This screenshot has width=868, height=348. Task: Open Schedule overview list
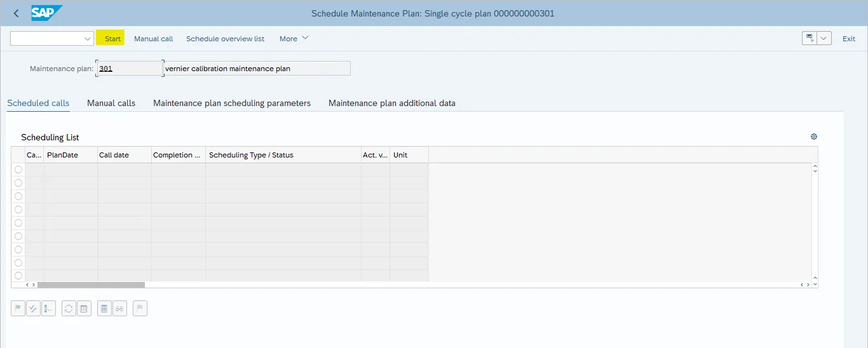pyautogui.click(x=225, y=39)
